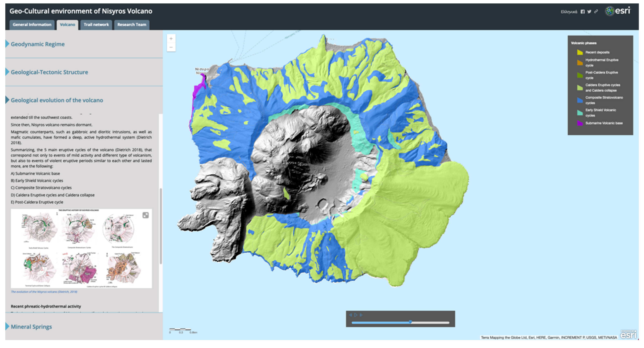Switch to the General Information tab
Screen dimensions: 644x348
(32, 25)
